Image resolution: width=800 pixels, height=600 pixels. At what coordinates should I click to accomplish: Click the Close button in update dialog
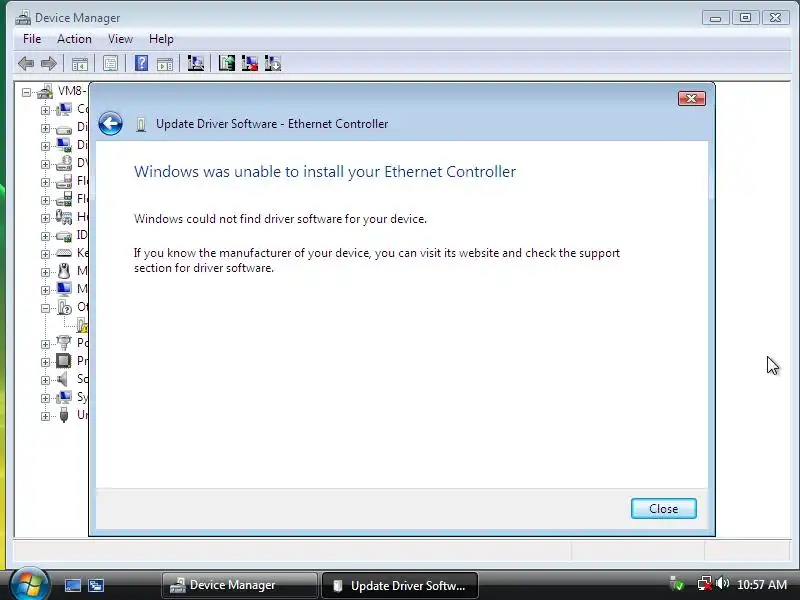[x=663, y=509]
